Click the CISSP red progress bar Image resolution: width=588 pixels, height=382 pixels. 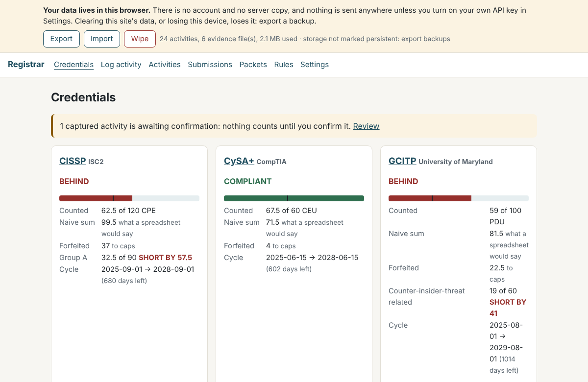click(x=129, y=198)
